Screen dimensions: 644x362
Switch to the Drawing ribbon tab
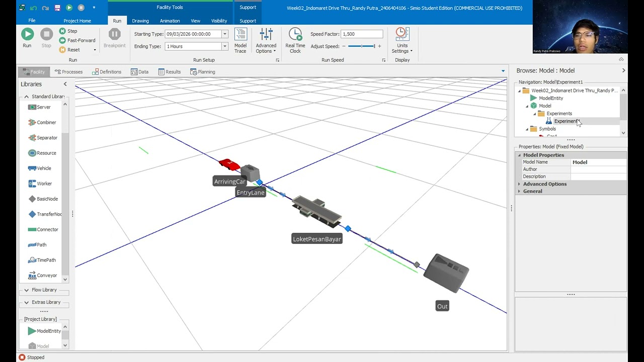click(x=140, y=21)
